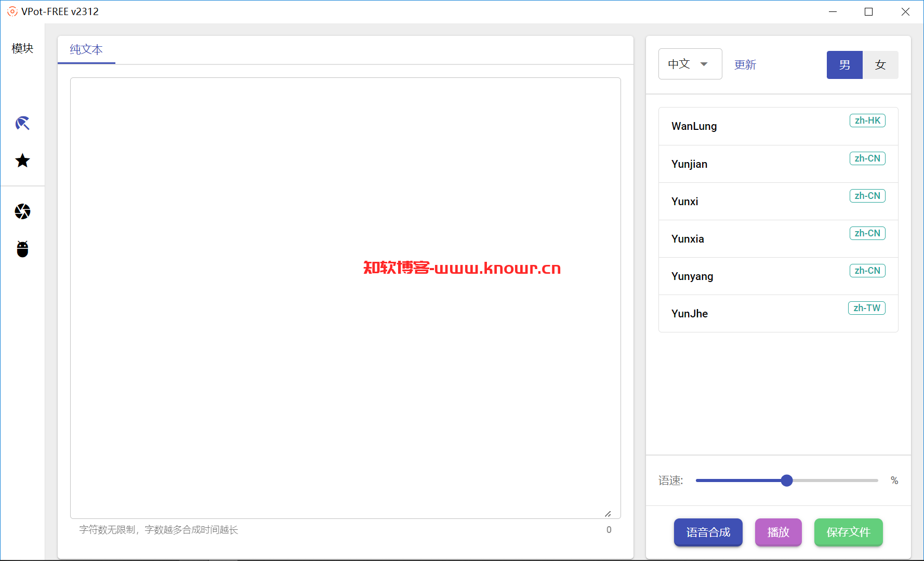Click the zh-CN tag on Yunjian
This screenshot has width=924, height=561.
(867, 158)
